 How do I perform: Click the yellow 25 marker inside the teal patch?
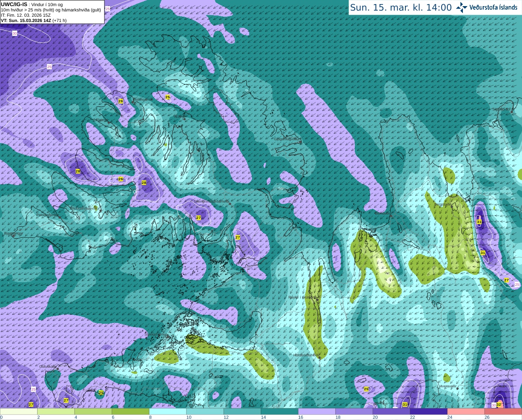point(101,393)
